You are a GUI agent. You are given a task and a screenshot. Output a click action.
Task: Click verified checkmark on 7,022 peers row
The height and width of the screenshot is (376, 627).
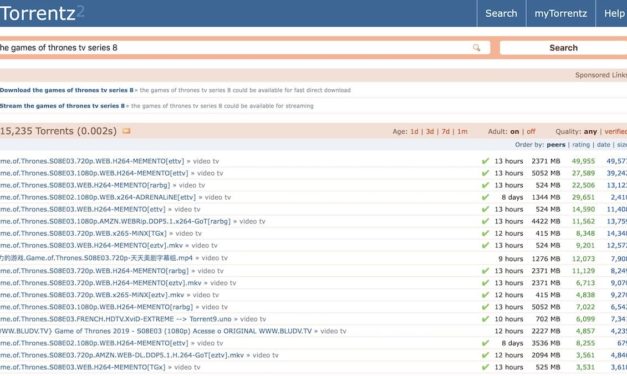pyautogui.click(x=485, y=306)
